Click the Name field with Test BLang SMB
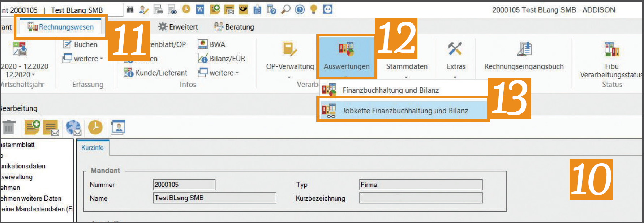 [215, 198]
